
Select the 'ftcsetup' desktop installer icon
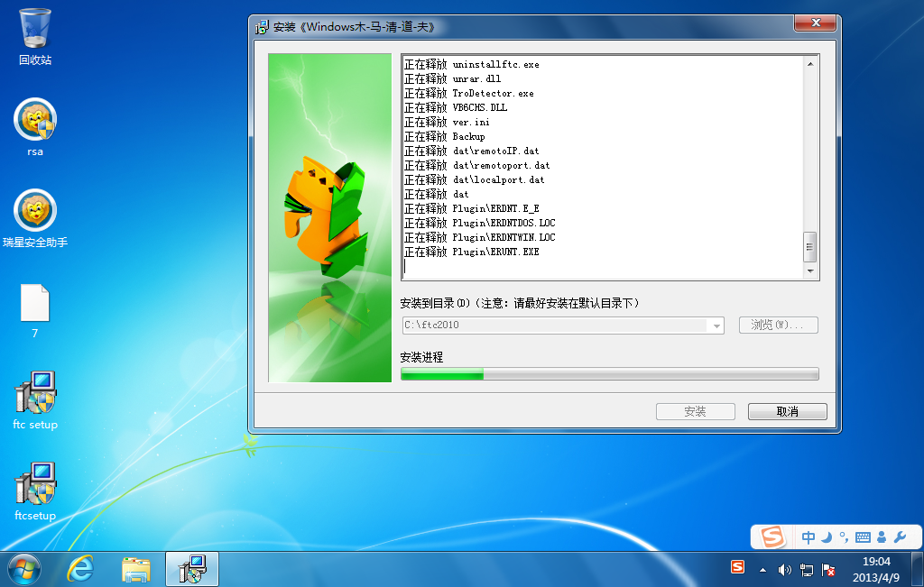pyautogui.click(x=35, y=484)
